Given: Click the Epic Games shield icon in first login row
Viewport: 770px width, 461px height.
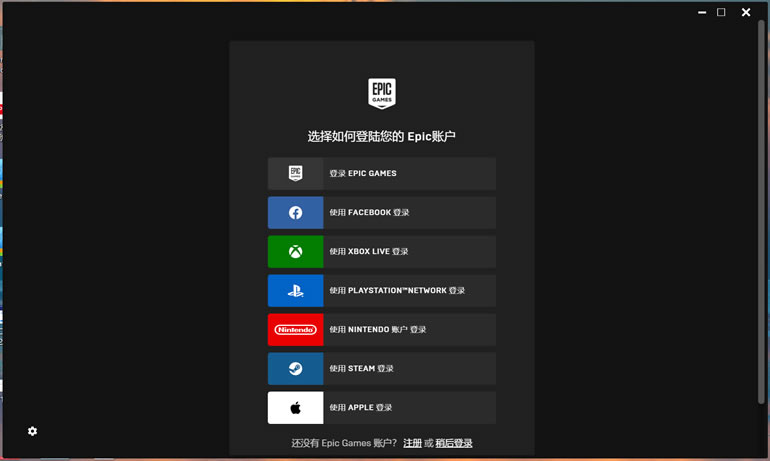Looking at the screenshot, I should [x=295, y=173].
